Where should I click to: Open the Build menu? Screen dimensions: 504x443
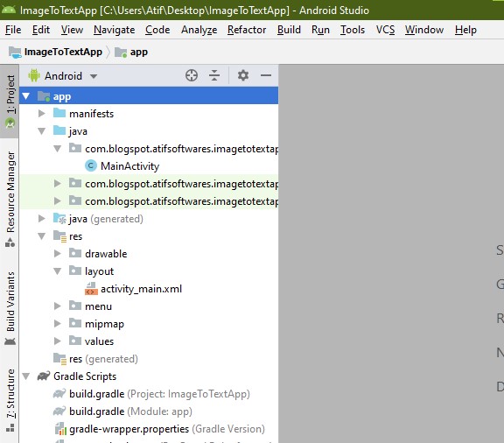pyautogui.click(x=289, y=30)
